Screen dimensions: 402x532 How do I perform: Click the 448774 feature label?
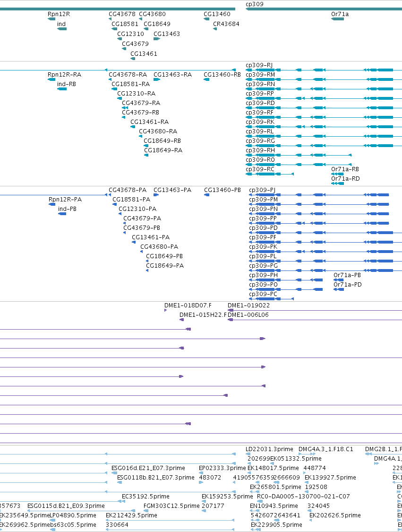pos(315,468)
